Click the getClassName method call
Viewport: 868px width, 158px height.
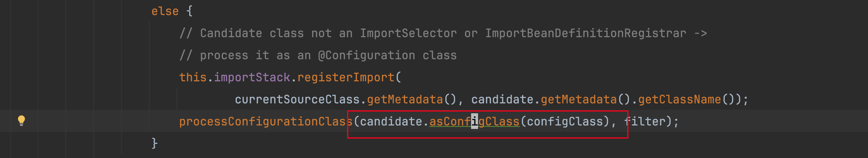[x=679, y=99]
